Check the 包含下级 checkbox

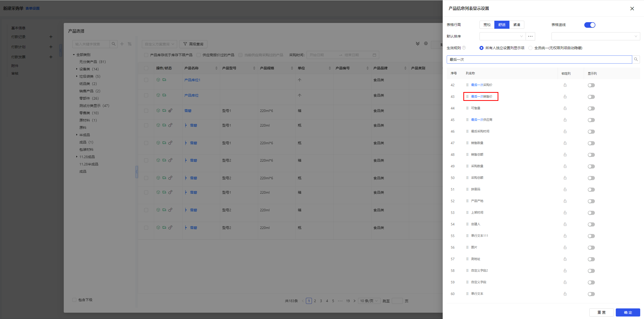click(x=74, y=300)
